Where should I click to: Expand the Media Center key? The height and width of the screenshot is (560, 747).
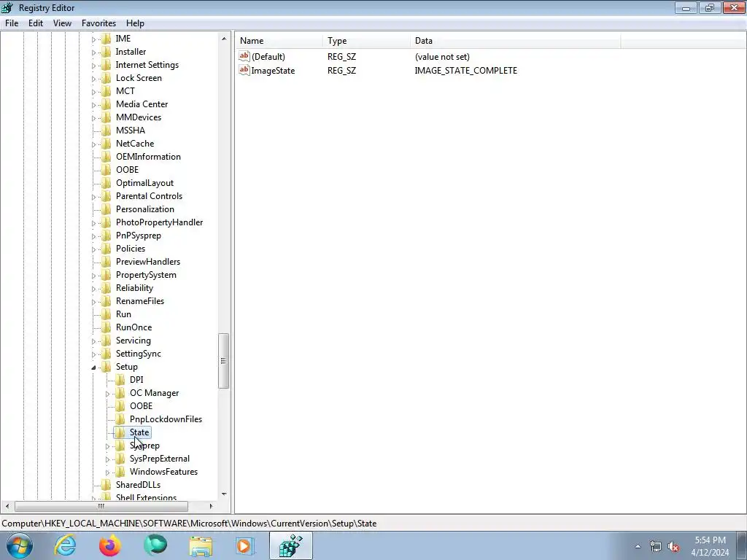click(93, 105)
